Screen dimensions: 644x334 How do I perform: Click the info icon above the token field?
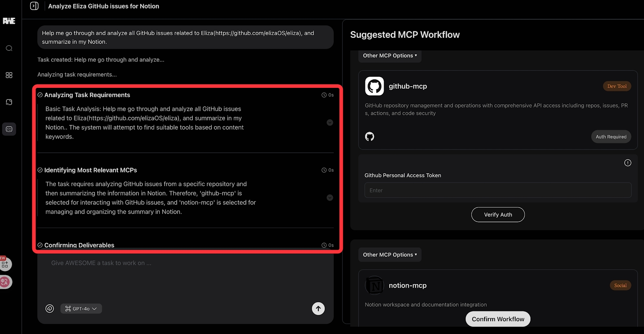[627, 163]
